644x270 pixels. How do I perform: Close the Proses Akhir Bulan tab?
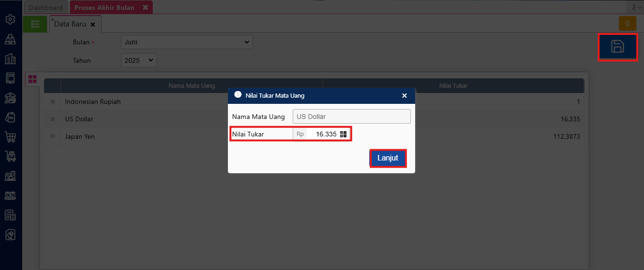point(145,8)
